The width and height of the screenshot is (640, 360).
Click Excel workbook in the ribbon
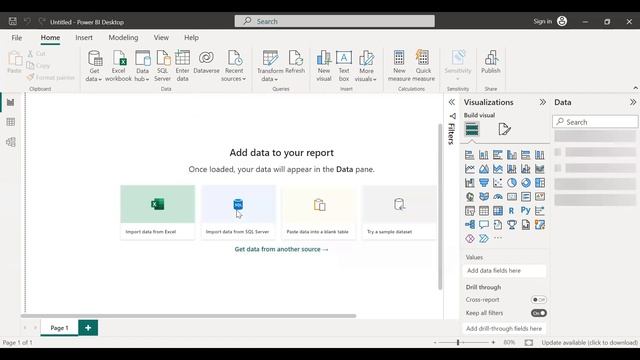click(x=118, y=66)
